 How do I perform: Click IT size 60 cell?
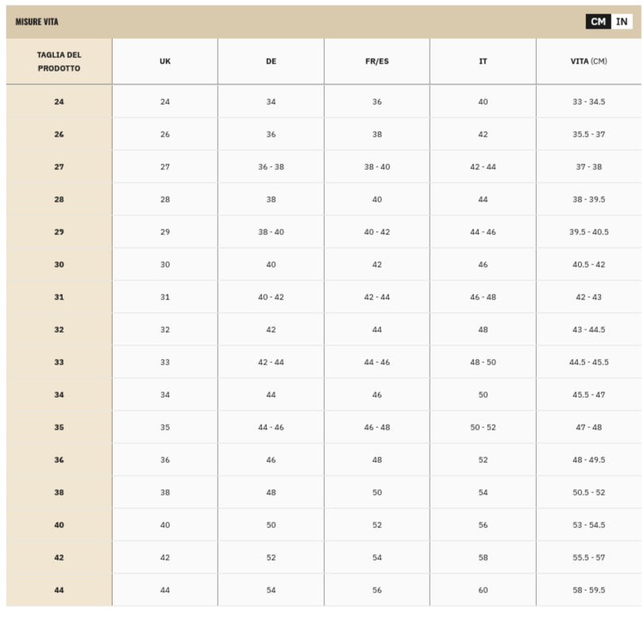[x=483, y=590]
